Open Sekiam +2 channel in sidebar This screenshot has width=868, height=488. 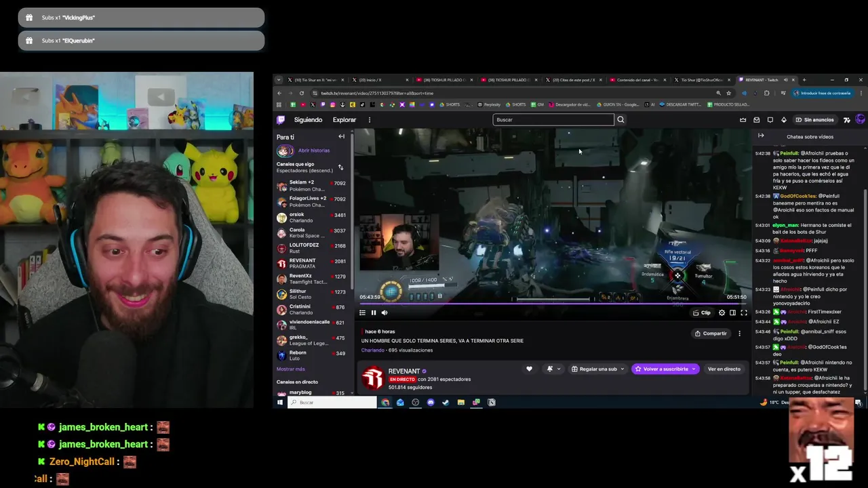point(311,185)
